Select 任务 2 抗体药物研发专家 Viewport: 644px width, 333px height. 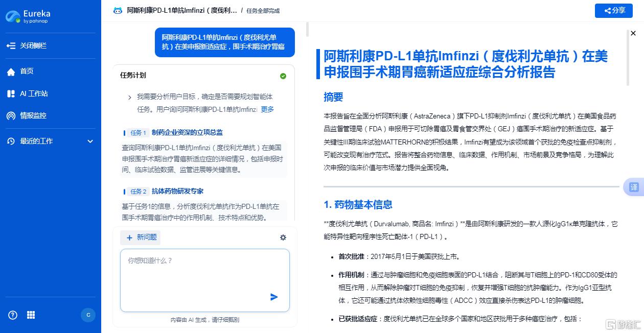(x=164, y=191)
